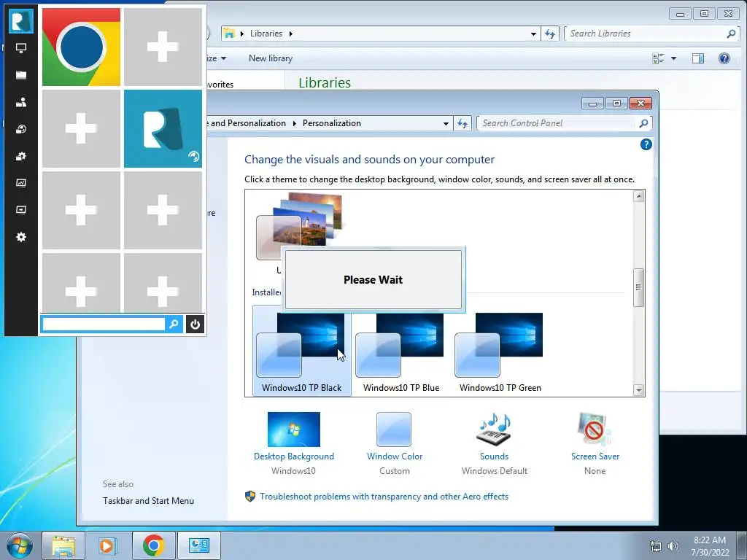
Task: Open the monitor icon in the black sidebar
Action: click(21, 48)
